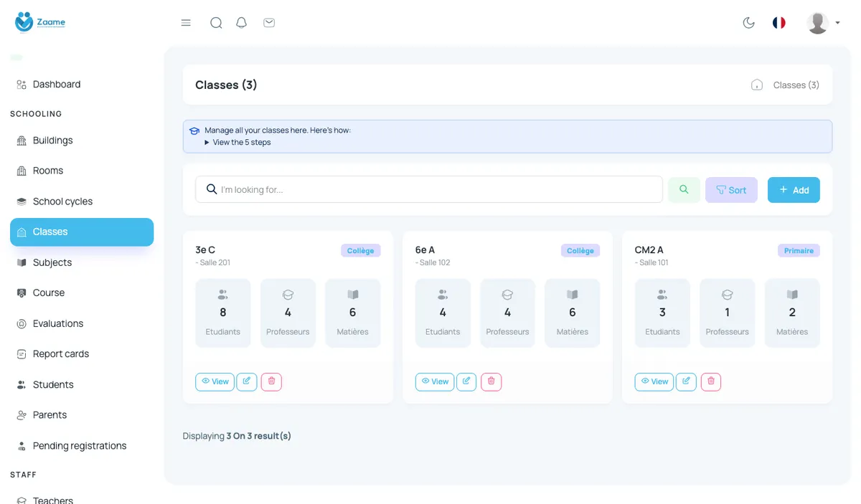Open the messages envelope icon

(269, 23)
